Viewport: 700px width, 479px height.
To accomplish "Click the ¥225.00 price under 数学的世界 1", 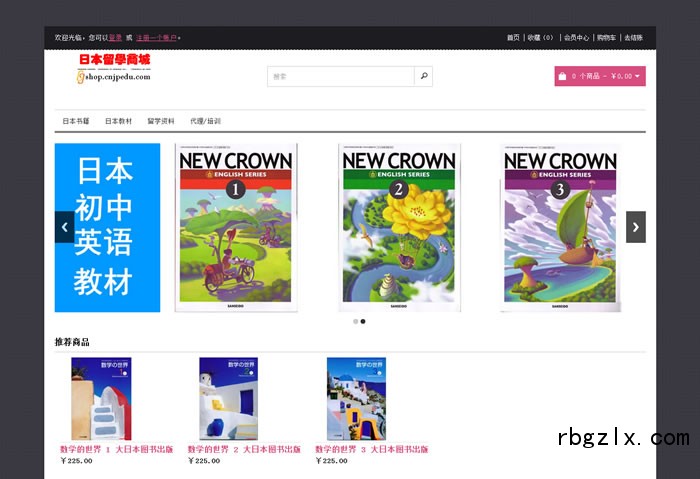I will (76, 461).
